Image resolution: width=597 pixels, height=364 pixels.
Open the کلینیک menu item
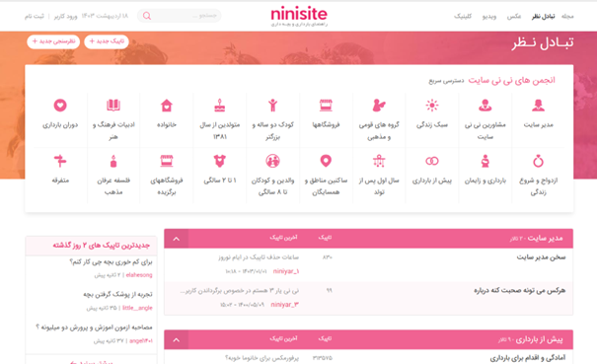click(x=463, y=17)
